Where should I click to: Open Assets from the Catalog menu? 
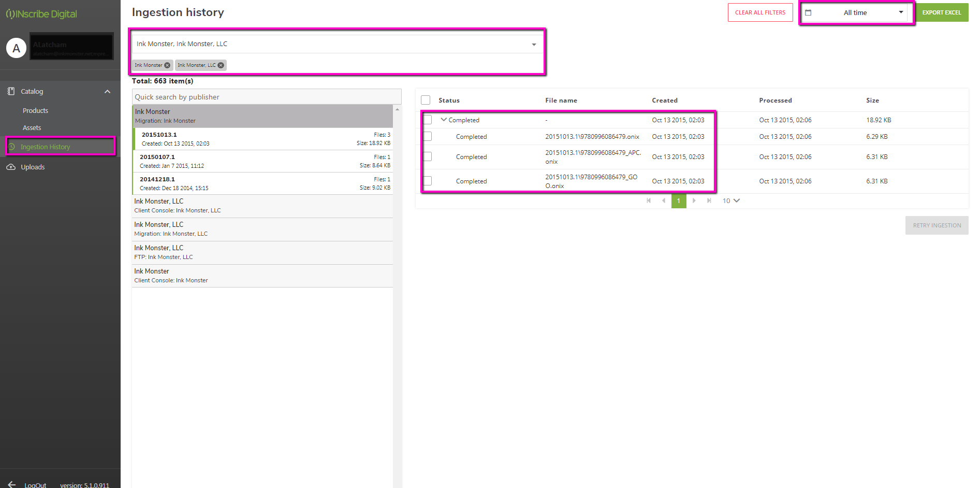(x=32, y=127)
